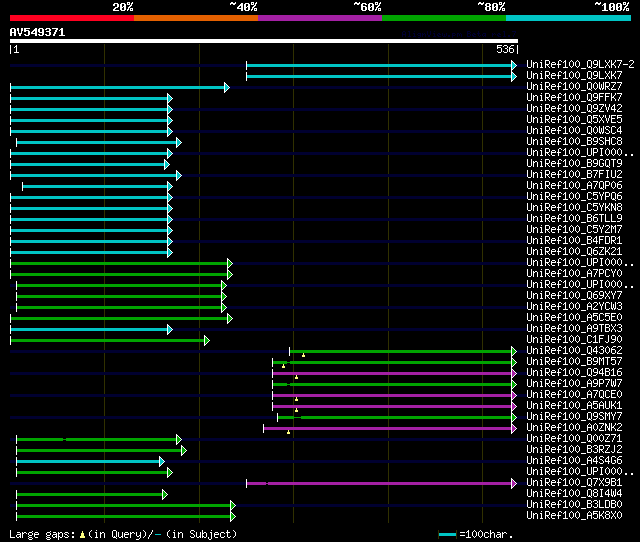640x542 pixels.
Task: Click the cyan alignment bar of Q0WRZ7
Action: point(120,87)
